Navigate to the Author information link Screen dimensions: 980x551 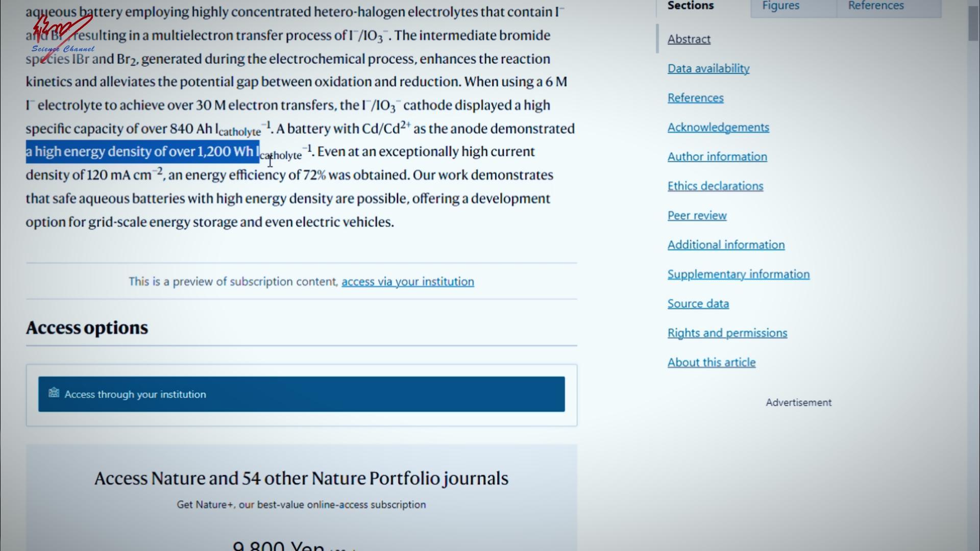tap(717, 157)
